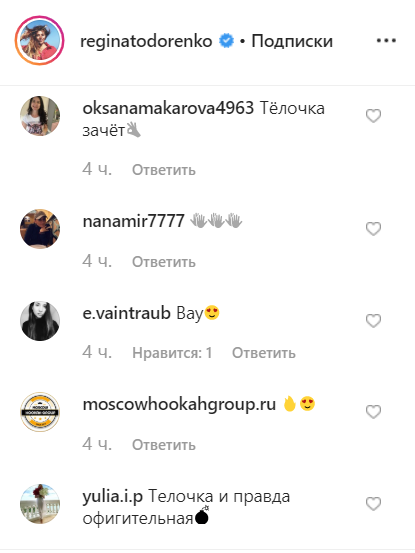Screen dimensions: 415x553
Task: Open moscowhookahgroup.ru logo avatar
Action: (40, 412)
